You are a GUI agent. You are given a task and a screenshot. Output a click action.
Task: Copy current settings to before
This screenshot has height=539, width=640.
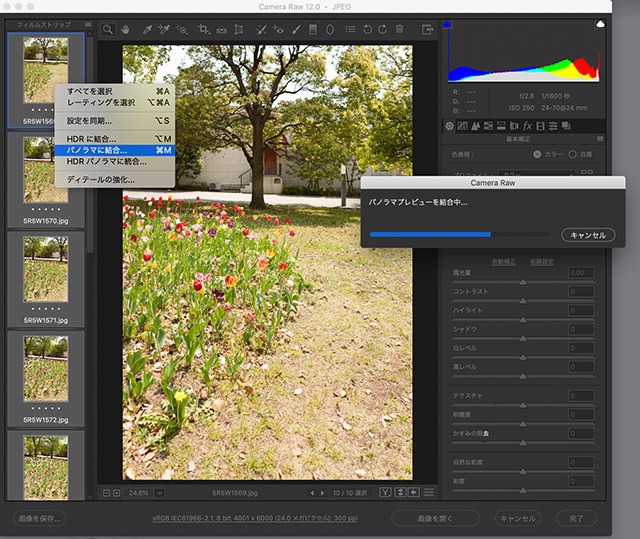tap(414, 492)
